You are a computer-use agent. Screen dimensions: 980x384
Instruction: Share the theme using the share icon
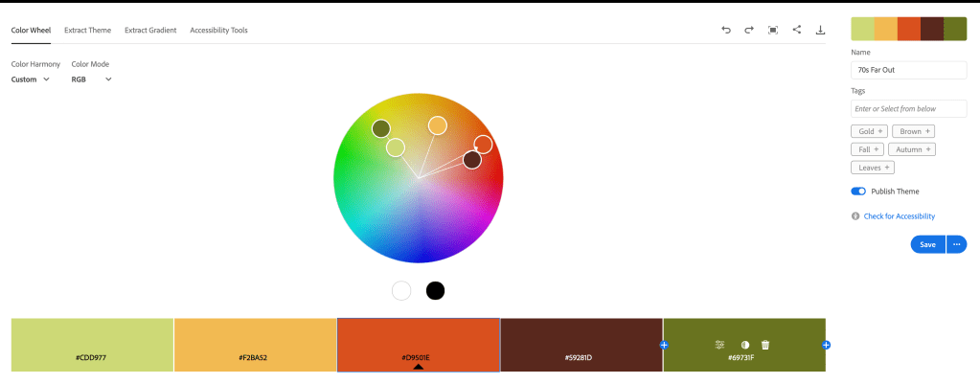(797, 30)
